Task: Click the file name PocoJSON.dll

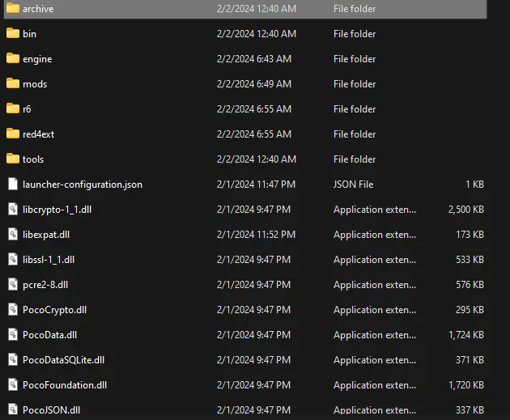Action: pos(51,410)
